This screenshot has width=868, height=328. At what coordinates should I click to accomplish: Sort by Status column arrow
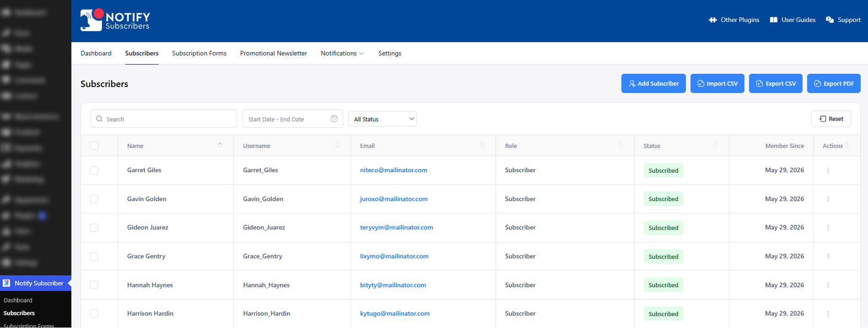tap(716, 145)
